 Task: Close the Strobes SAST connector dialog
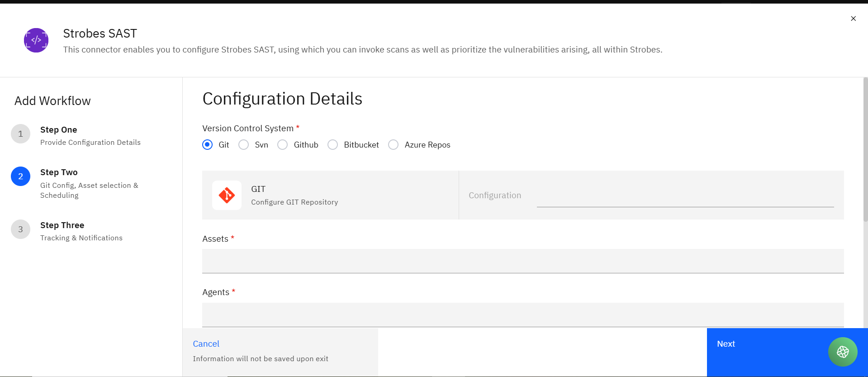(853, 19)
